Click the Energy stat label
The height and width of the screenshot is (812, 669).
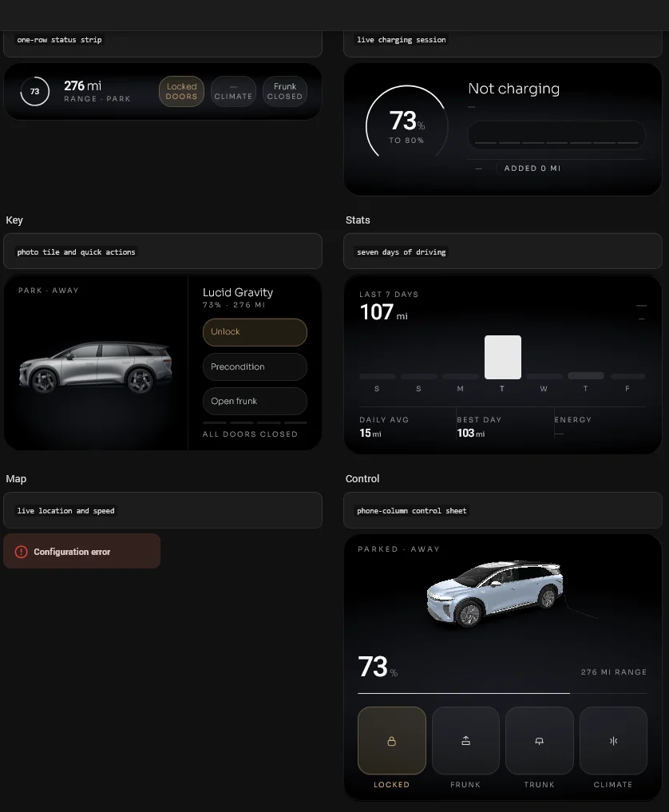click(x=572, y=420)
